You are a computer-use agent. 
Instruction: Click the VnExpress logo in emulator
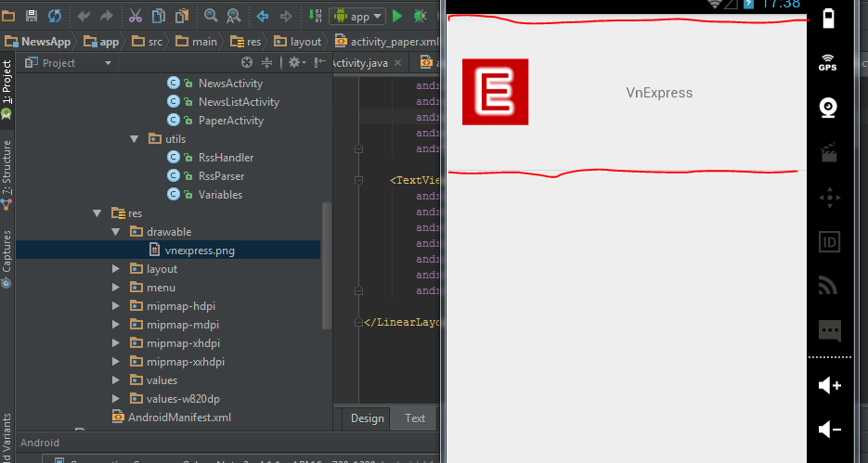496,92
